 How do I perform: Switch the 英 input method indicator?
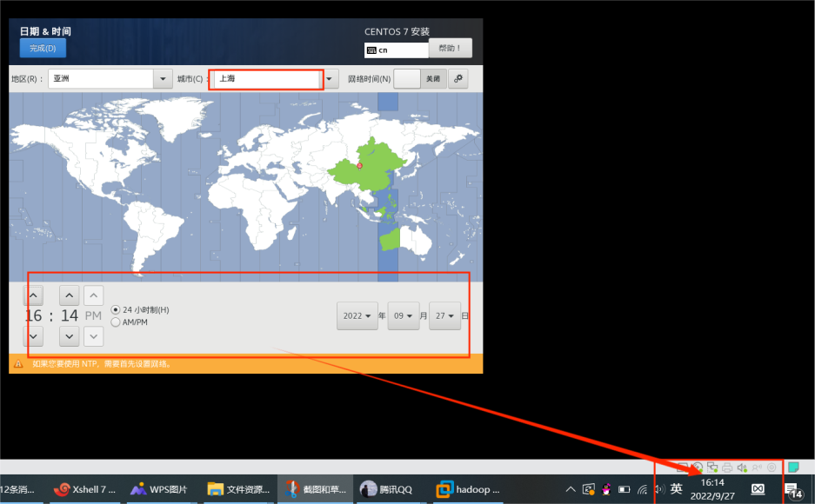click(x=676, y=488)
